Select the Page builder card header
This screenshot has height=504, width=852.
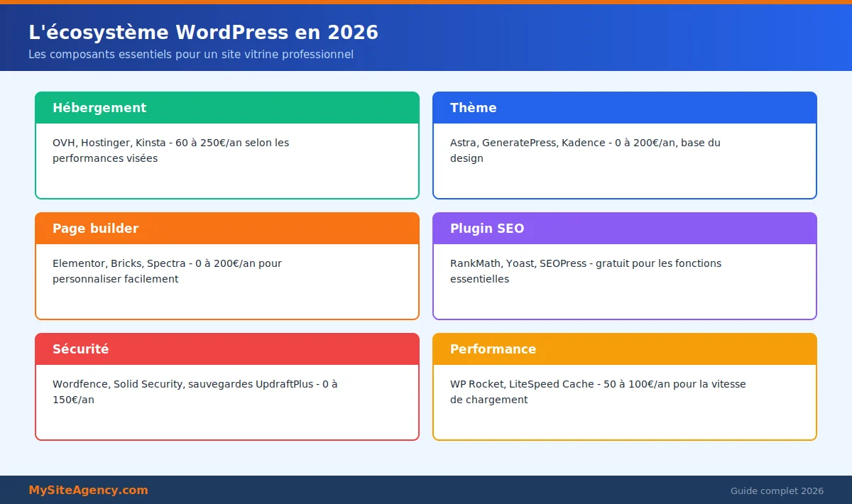[x=227, y=229]
